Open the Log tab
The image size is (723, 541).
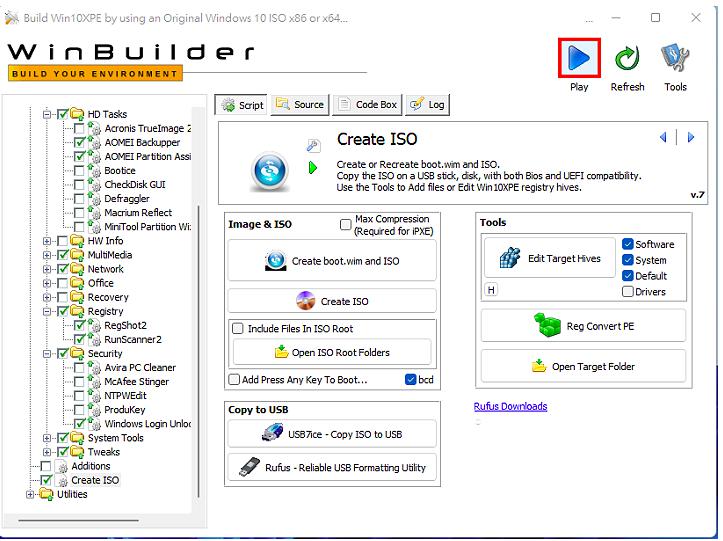pyautogui.click(x=428, y=104)
